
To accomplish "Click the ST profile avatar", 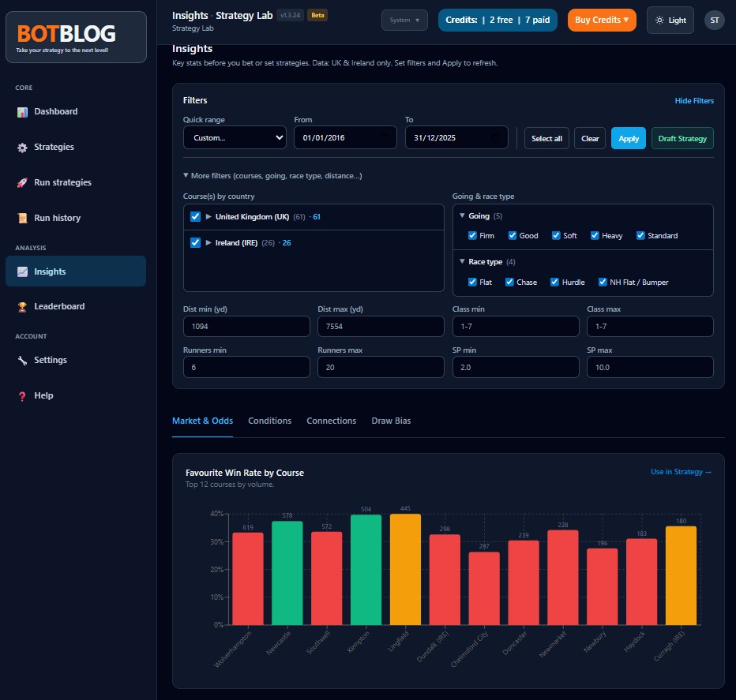I will [715, 20].
